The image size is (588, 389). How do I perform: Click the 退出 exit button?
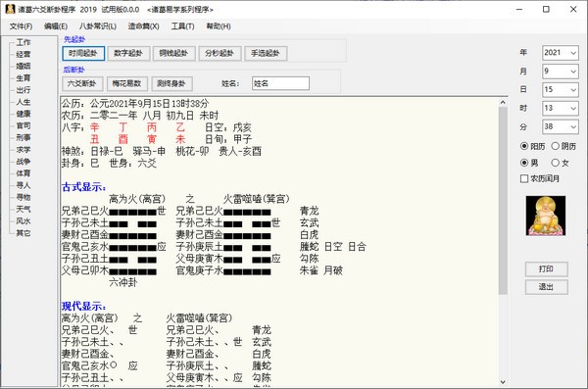tap(546, 287)
